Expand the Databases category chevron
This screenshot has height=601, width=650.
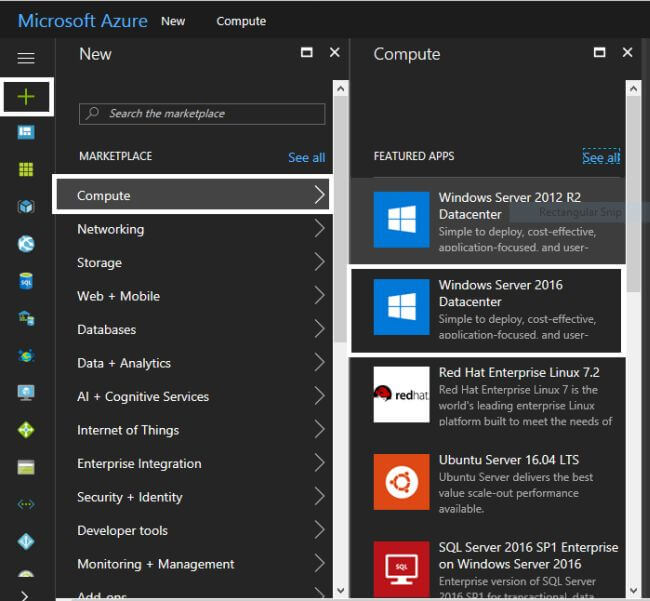click(319, 330)
